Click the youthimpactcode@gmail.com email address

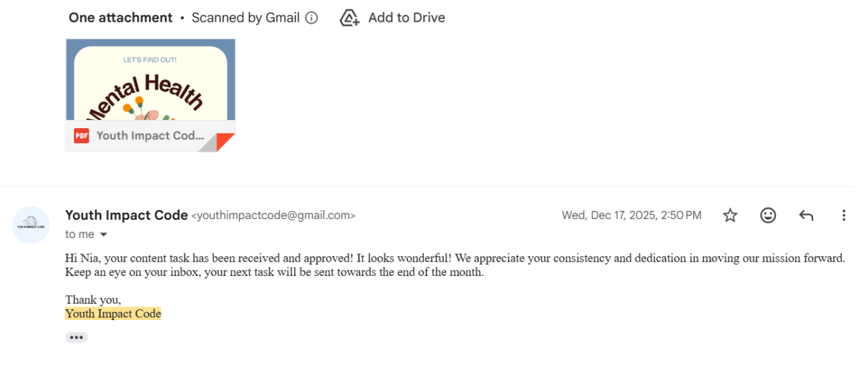pyautogui.click(x=273, y=216)
